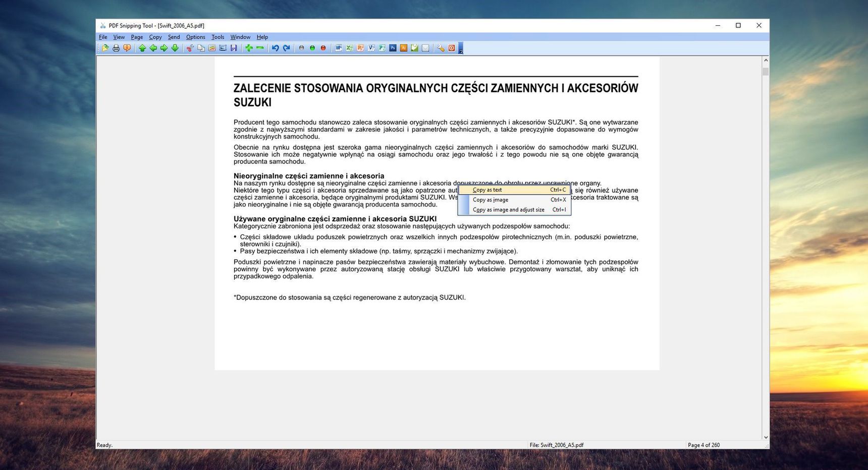Click the blue rotate-right arrow icon
This screenshot has height=470, width=868.
(286, 48)
